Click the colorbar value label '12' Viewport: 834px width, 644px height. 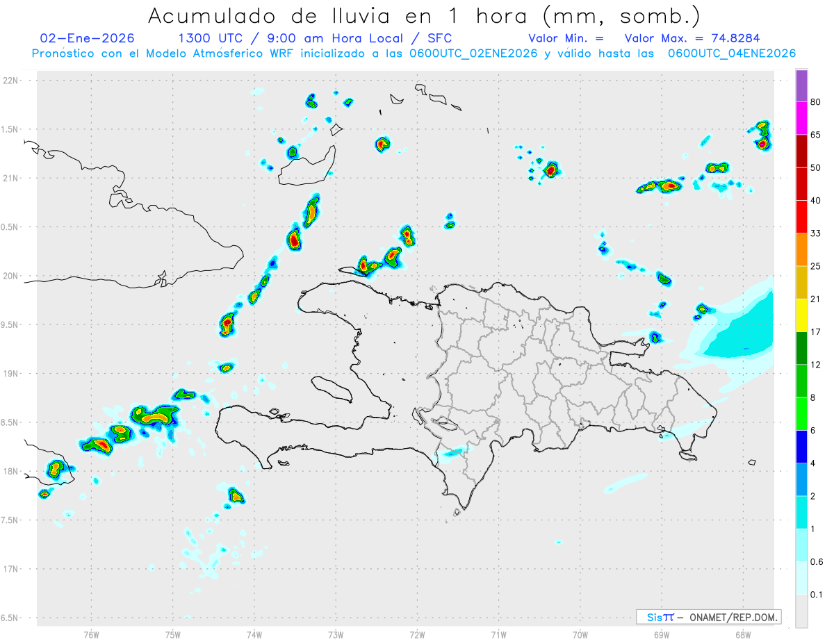(x=816, y=364)
